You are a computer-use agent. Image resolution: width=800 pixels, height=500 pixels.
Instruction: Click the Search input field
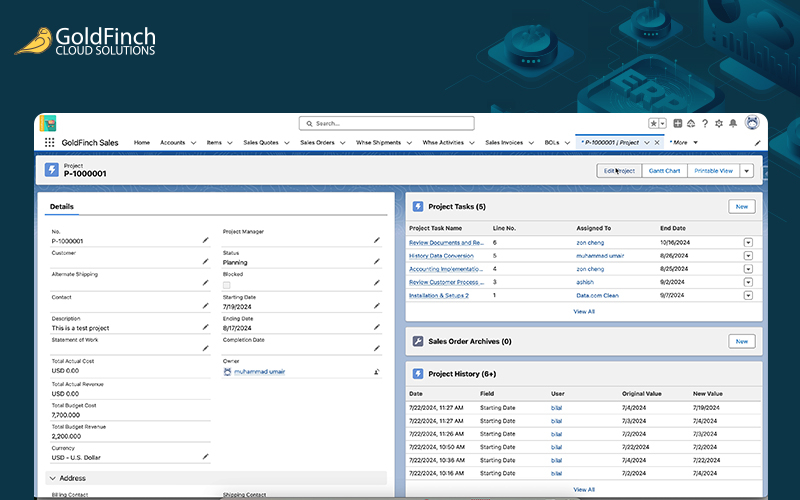point(387,123)
